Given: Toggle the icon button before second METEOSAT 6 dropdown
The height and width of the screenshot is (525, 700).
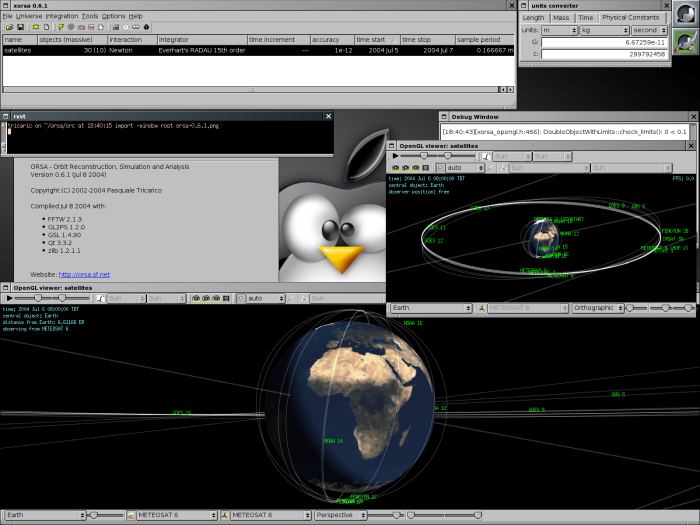Looking at the screenshot, I should click(x=225, y=515).
